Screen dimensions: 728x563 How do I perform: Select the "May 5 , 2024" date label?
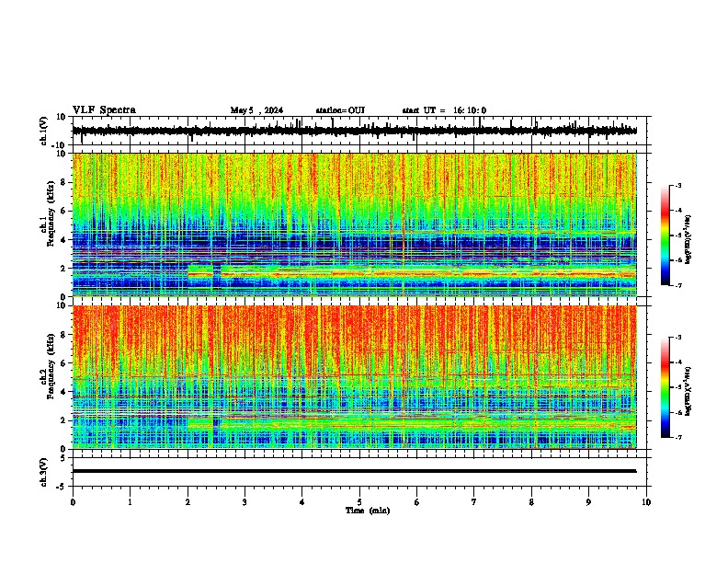click(256, 110)
